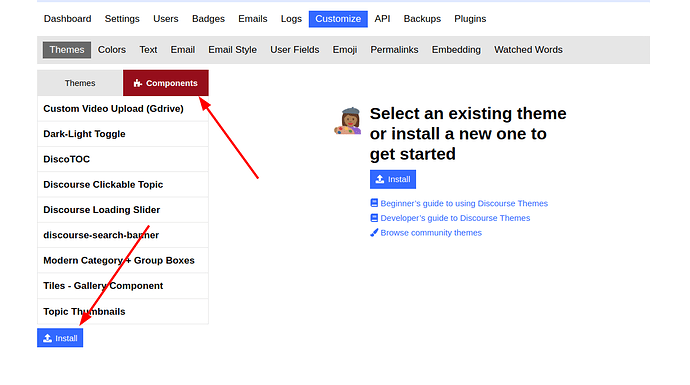The height and width of the screenshot is (385, 690).
Task: Go to Email customization section
Action: (183, 50)
